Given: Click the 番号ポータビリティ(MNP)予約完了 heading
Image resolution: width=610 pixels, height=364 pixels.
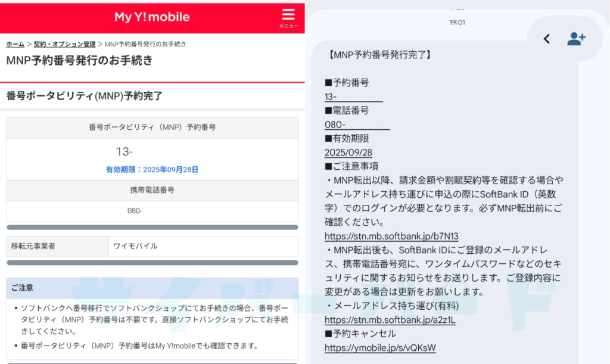Looking at the screenshot, I should tap(85, 96).
